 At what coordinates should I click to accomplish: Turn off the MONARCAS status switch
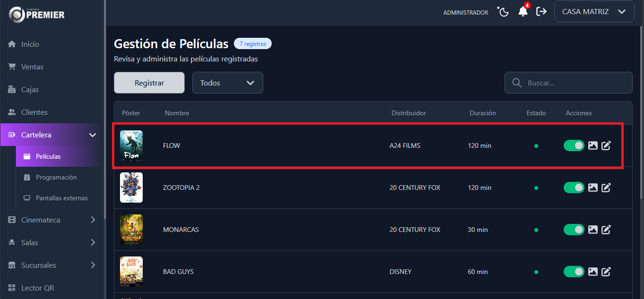tap(574, 230)
